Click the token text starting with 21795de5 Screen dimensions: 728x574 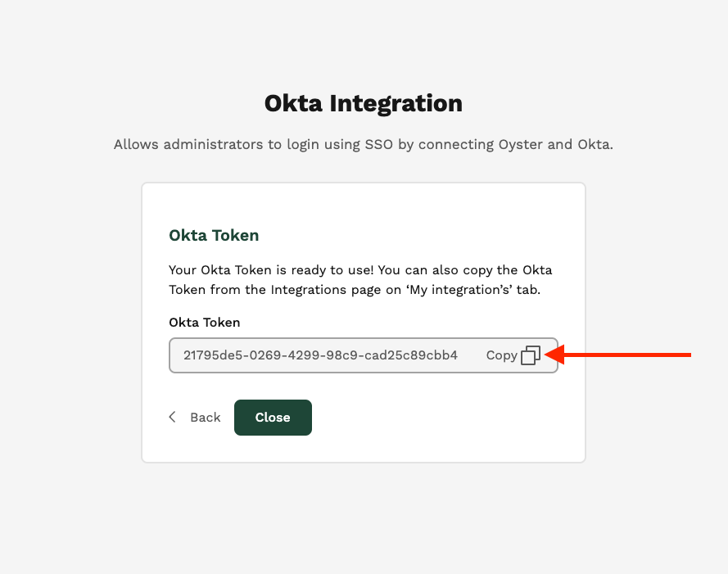[x=320, y=355]
